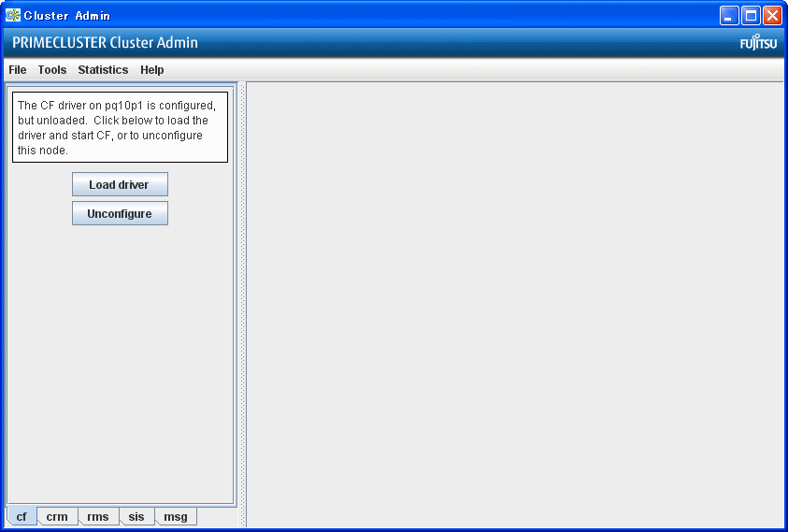Open the Help menu

pos(151,70)
